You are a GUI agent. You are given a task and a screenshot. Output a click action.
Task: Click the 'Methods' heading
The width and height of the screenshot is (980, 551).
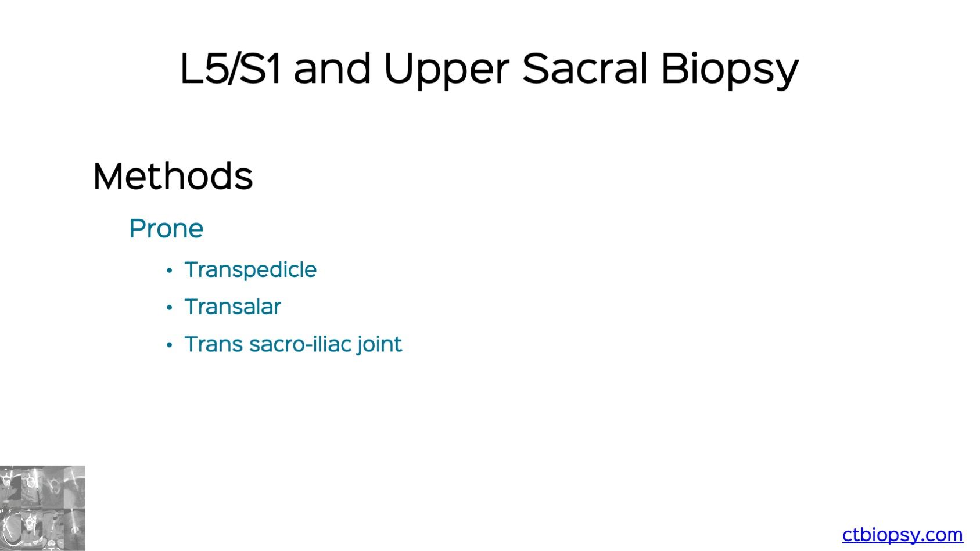pos(173,176)
